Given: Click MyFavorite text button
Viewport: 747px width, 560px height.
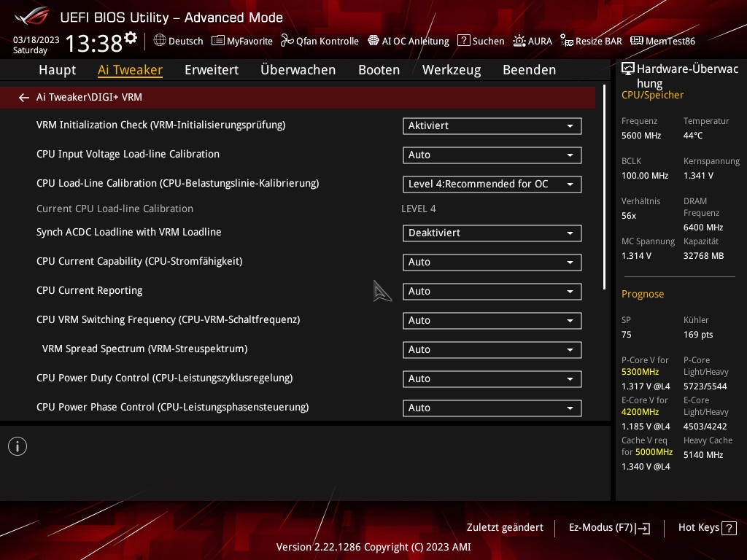Looking at the screenshot, I should click(x=249, y=41).
